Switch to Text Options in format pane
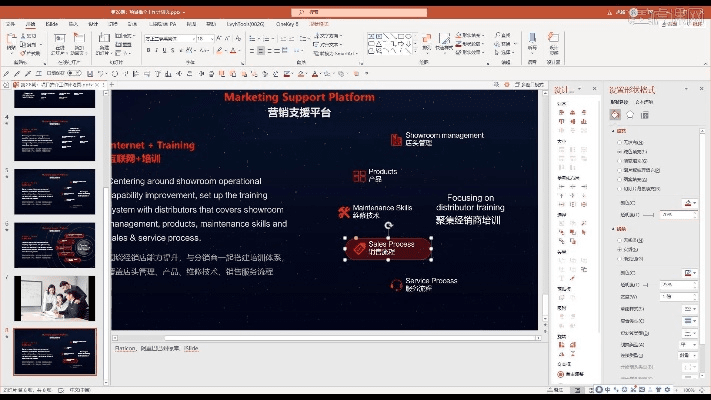 [644, 102]
